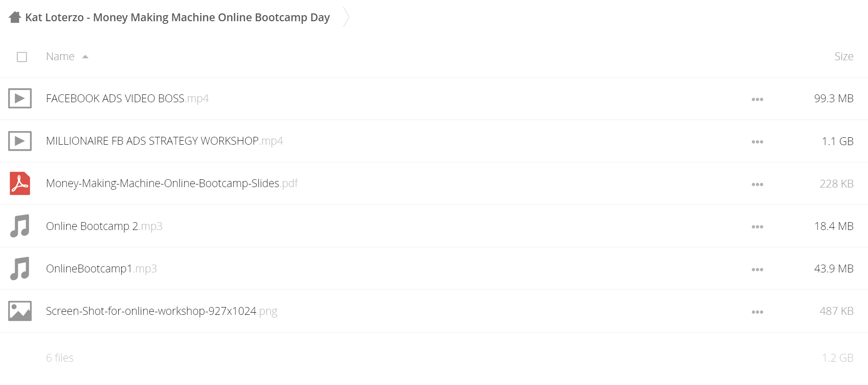Sort files by the Size column

[844, 56]
